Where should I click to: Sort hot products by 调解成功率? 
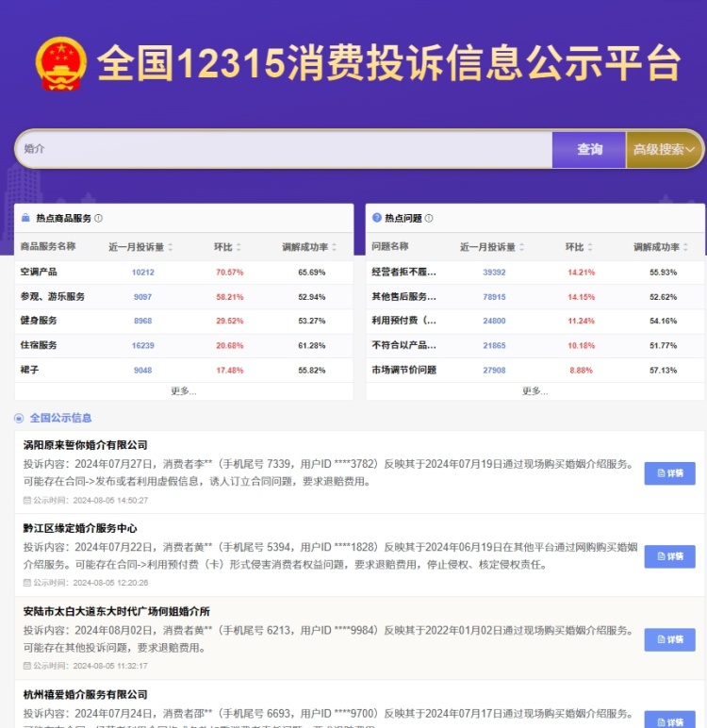tap(334, 247)
